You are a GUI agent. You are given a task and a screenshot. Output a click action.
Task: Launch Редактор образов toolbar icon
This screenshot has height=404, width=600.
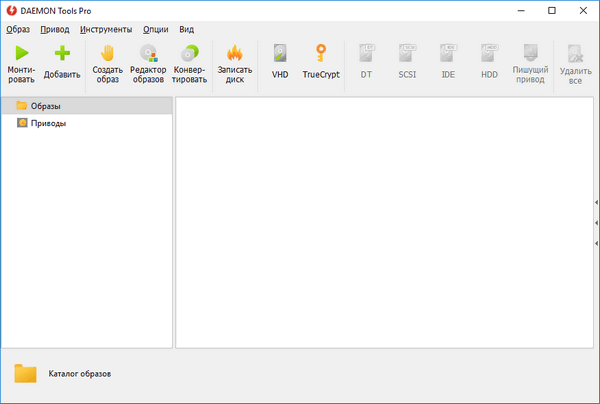[148, 53]
